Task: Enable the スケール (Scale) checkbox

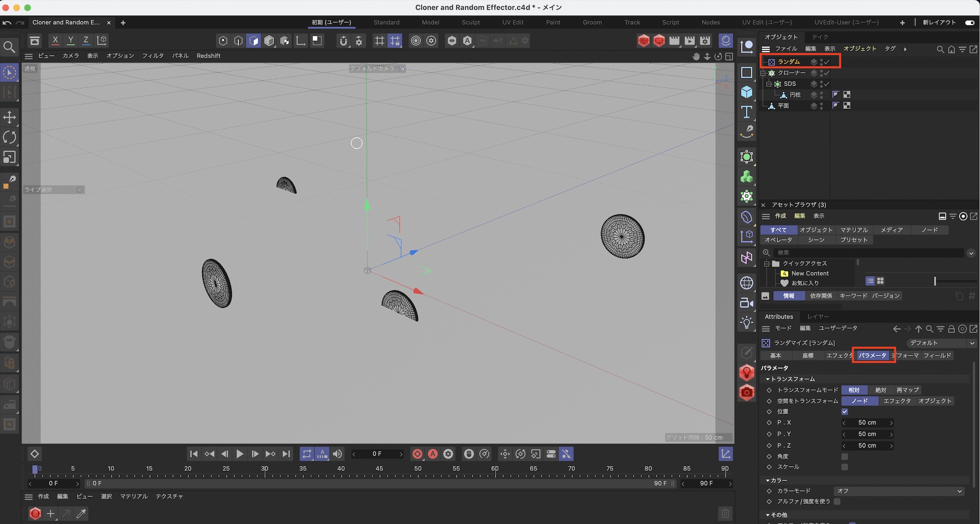Action: [845, 467]
